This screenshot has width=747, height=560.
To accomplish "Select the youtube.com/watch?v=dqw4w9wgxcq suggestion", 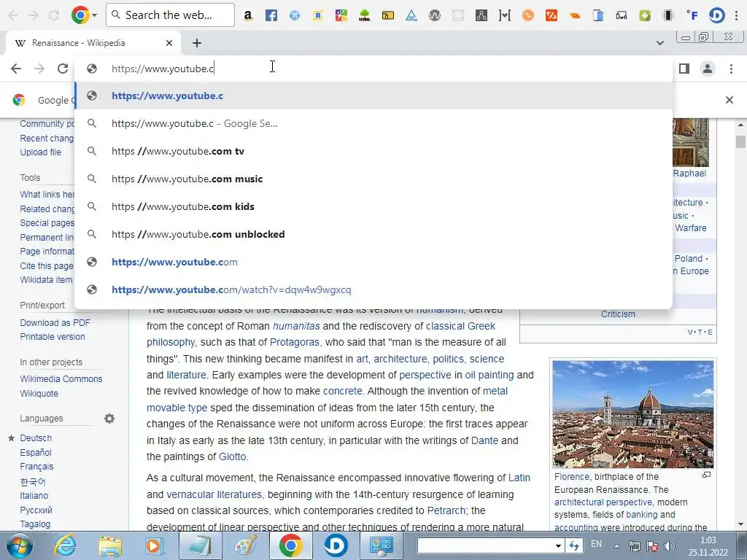I will click(373, 289).
